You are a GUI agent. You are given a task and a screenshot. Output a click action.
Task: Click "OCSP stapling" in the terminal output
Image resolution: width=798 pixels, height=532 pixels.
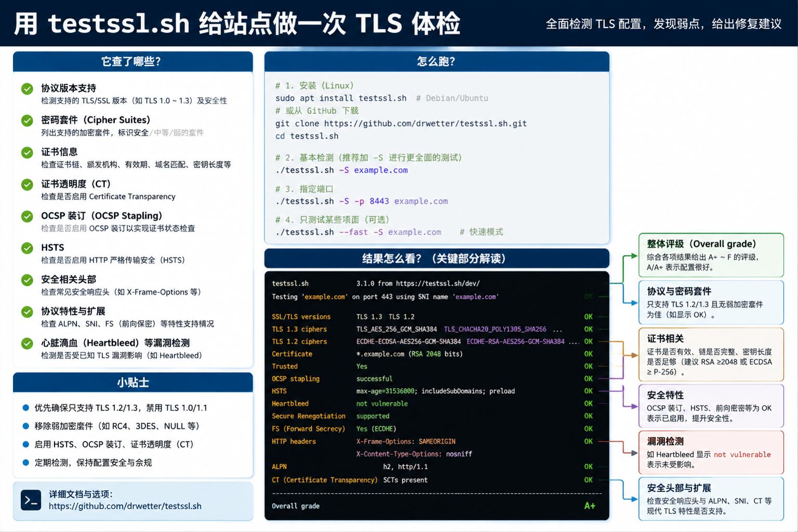pos(296,379)
